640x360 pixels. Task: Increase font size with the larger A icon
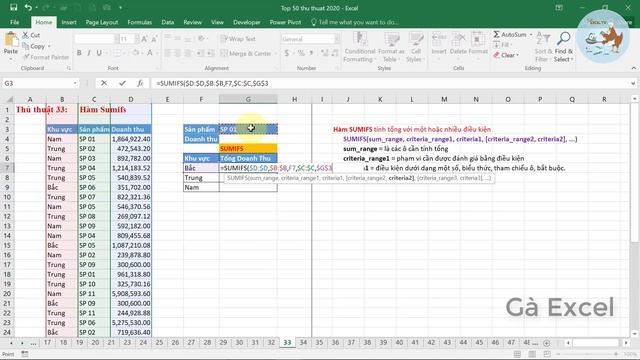(144, 39)
